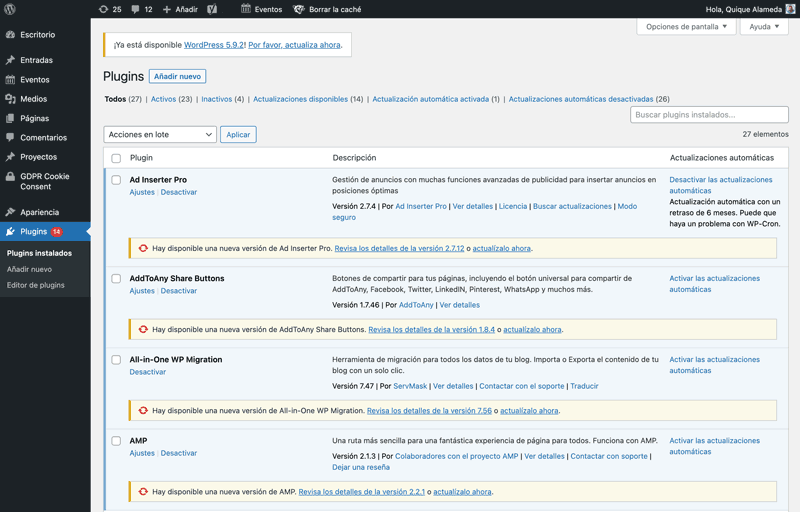Click the Eventos calendar icon in admin bar
This screenshot has width=800, height=512.
246,9
